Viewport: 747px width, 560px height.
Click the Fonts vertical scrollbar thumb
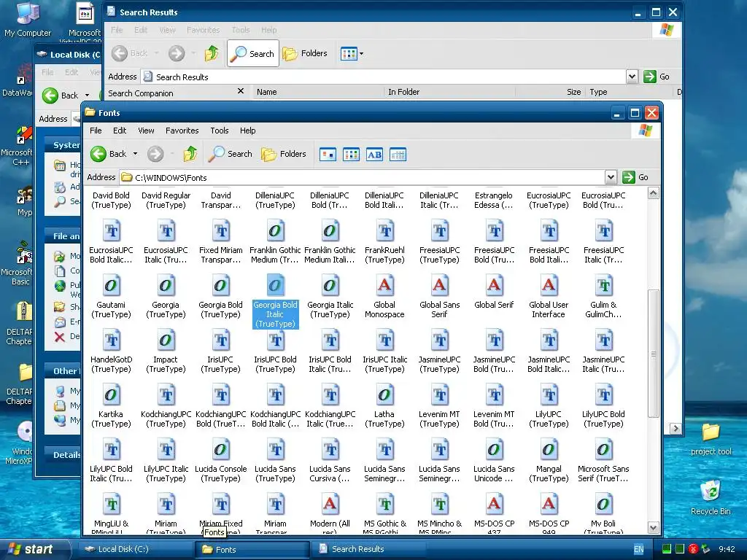point(654,354)
